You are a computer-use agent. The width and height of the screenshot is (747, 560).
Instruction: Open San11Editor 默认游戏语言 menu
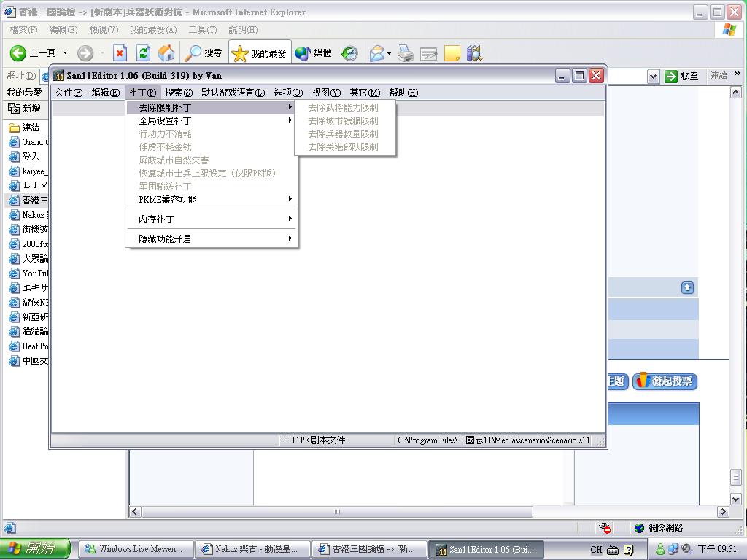pyautogui.click(x=233, y=93)
